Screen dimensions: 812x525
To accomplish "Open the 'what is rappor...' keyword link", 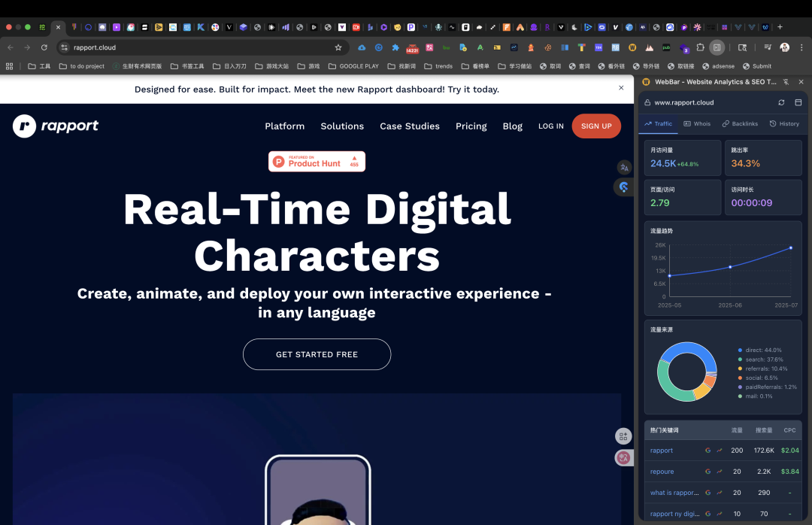I will pyautogui.click(x=674, y=493).
